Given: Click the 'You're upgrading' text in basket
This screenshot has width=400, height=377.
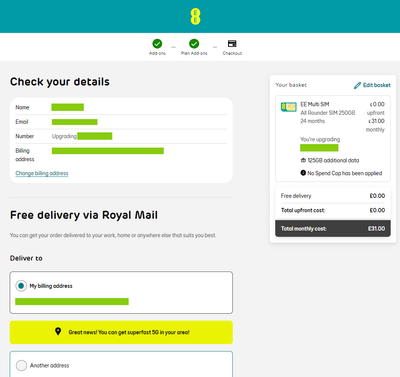Looking at the screenshot, I should 320,139.
